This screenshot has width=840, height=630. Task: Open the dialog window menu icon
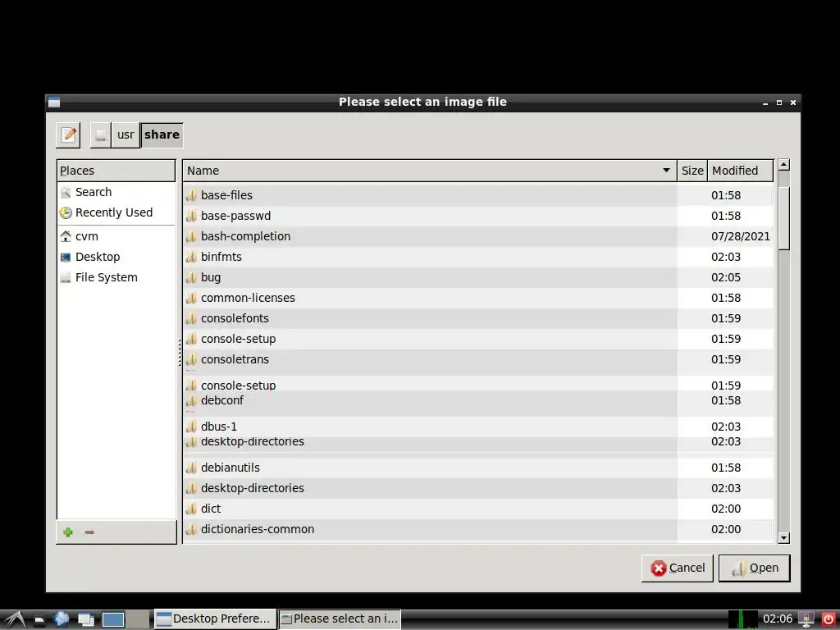click(54, 103)
